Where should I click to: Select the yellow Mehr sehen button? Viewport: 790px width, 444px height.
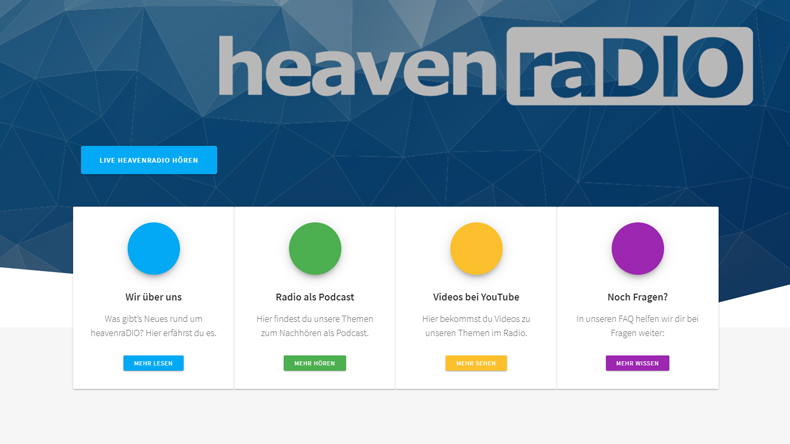476,363
